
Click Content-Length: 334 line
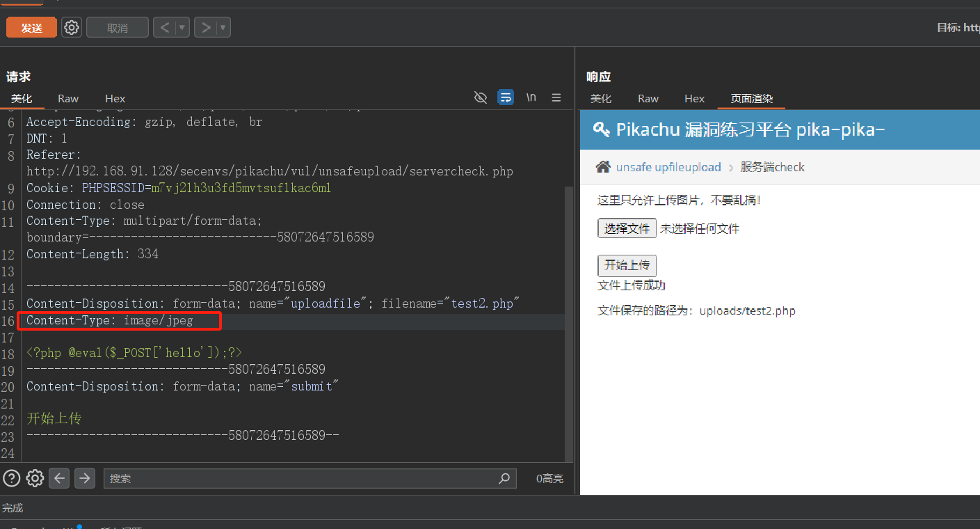pyautogui.click(x=93, y=254)
